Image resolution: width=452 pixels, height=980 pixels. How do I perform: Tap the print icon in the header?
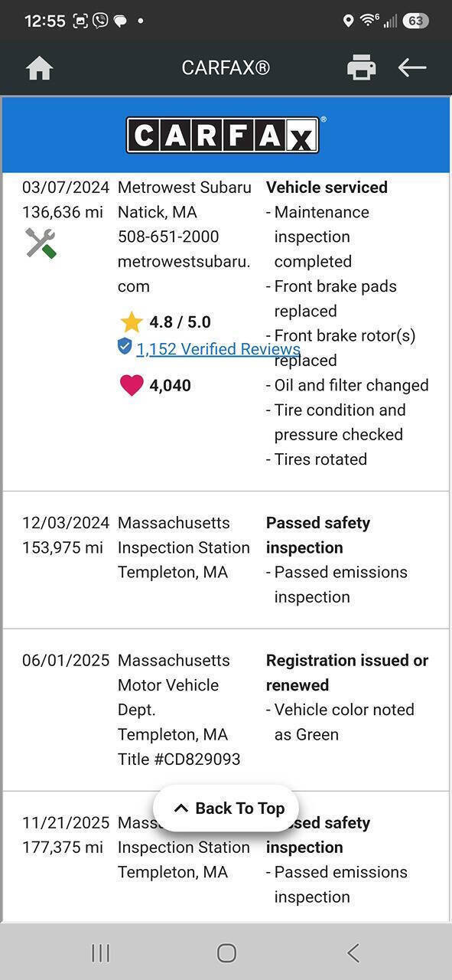pos(361,67)
